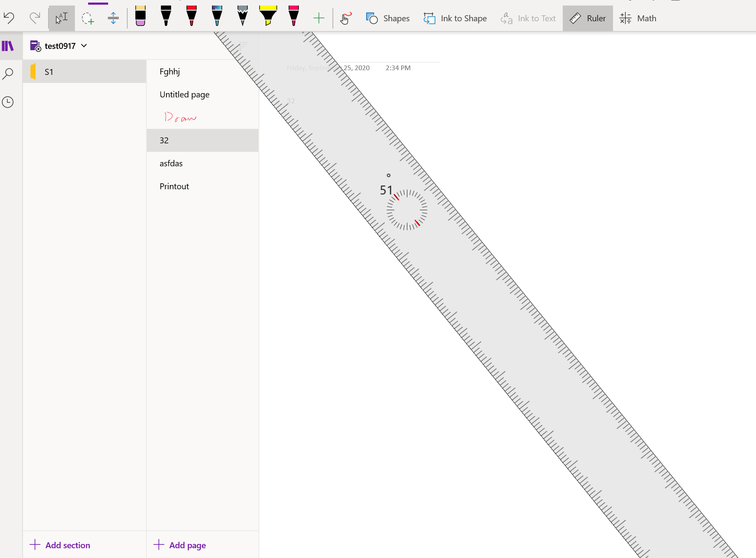
Task: Select the page named 32
Action: [x=203, y=140]
